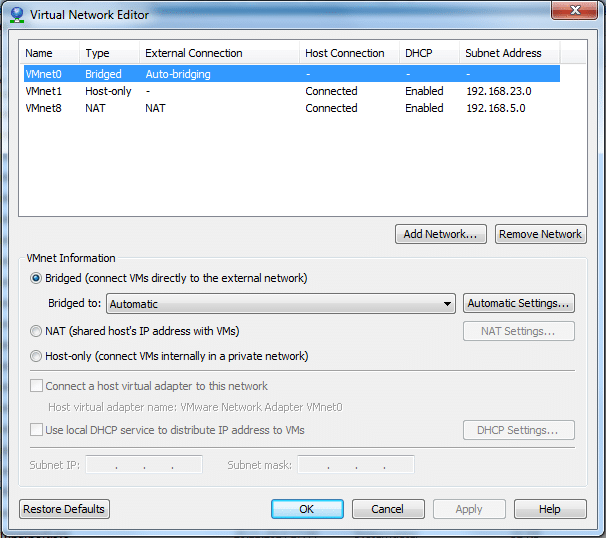Click the Virtual Network Editor title icon
Viewport: 606px width, 538px height.
coord(17,15)
